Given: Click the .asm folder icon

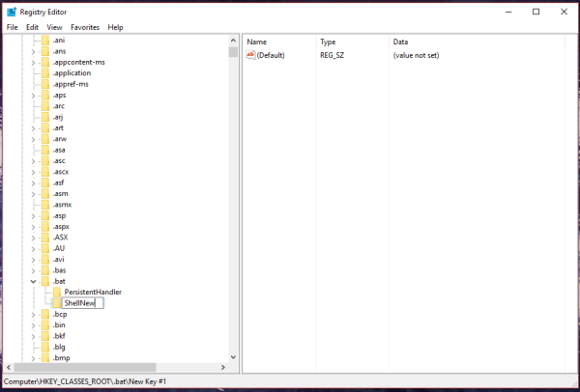Looking at the screenshot, I should (45, 193).
